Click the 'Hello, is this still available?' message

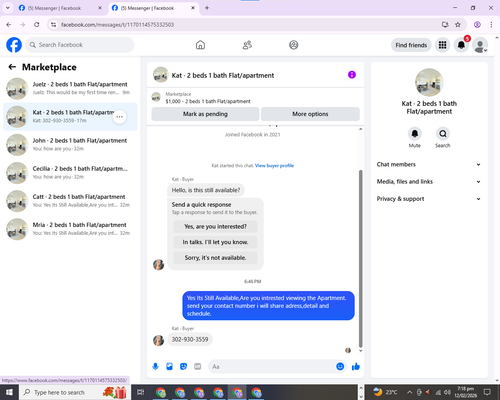click(206, 190)
